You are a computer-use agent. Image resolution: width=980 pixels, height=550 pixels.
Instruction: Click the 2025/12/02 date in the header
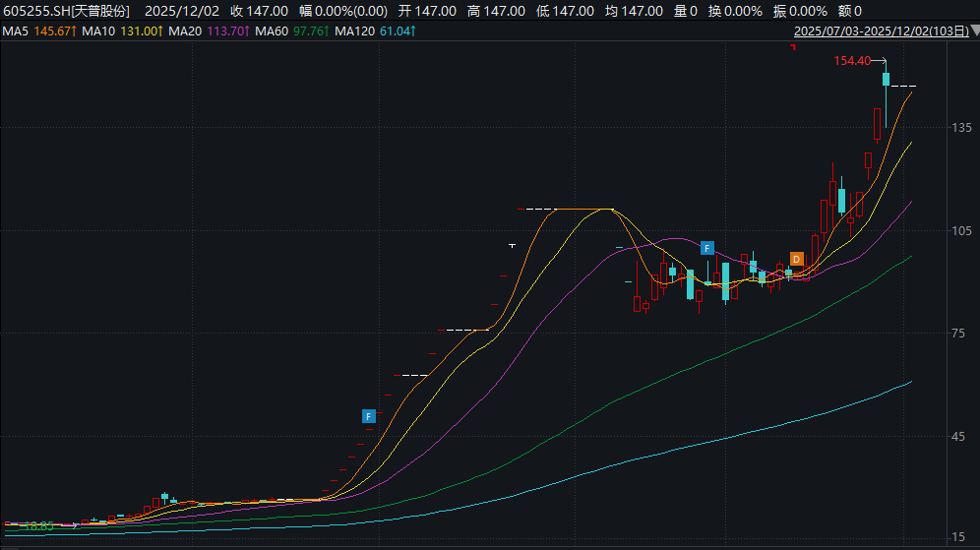[181, 11]
